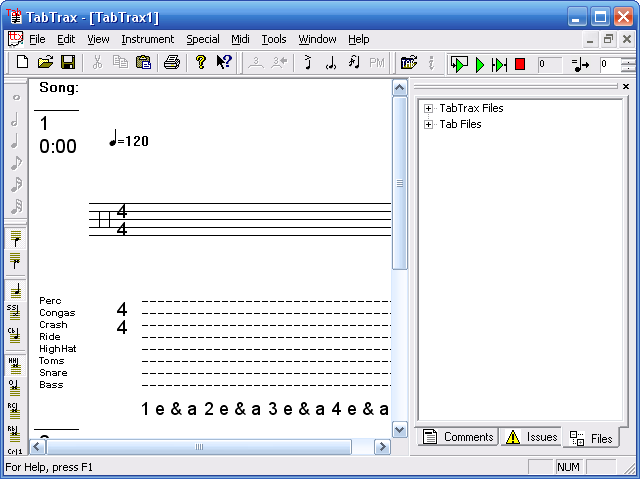
Task: Click the tempo offset spinner field
Action: pyautogui.click(x=611, y=64)
